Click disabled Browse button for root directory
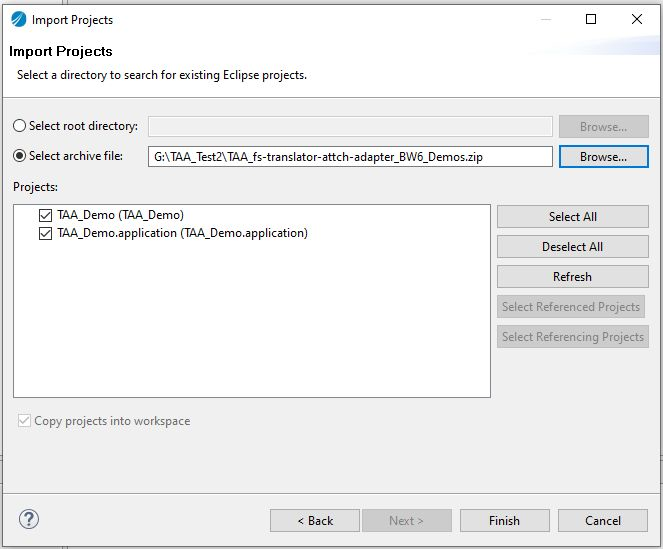 (x=603, y=126)
